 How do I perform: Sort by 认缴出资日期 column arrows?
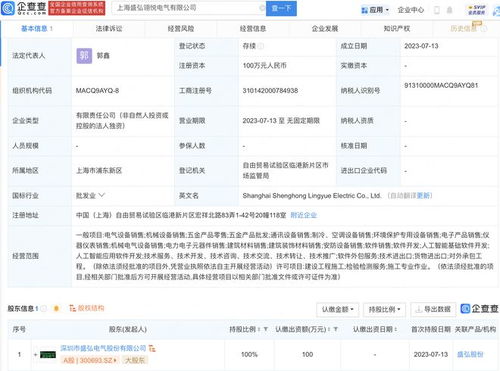[396, 329]
